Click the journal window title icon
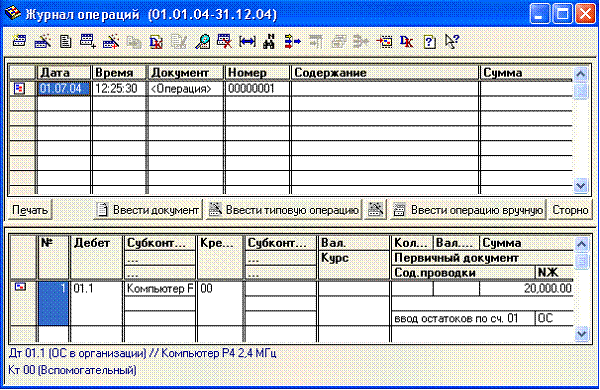600x390 pixels. click(12, 13)
